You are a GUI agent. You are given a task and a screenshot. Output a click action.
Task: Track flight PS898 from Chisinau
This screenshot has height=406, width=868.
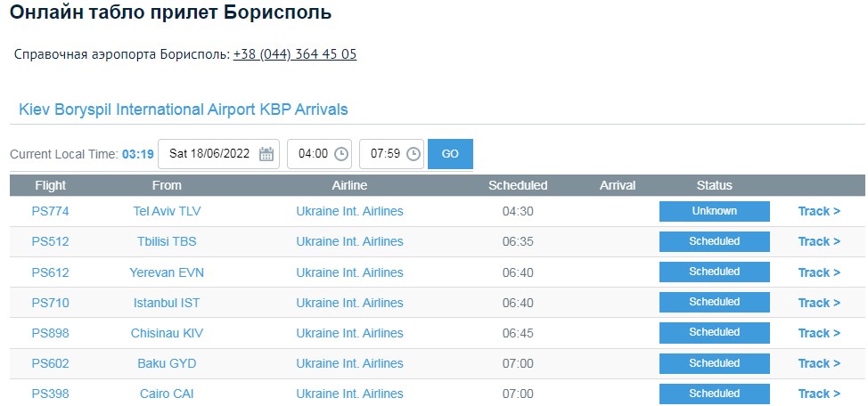point(819,333)
